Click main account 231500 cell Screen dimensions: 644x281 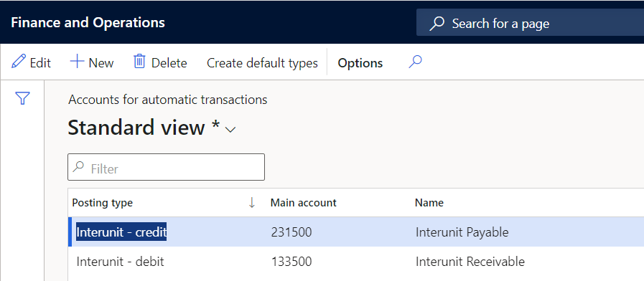coord(291,232)
